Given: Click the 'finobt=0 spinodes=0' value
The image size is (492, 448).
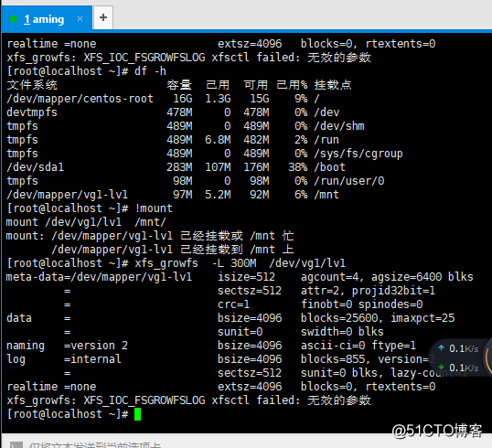Looking at the screenshot, I should point(362,304).
